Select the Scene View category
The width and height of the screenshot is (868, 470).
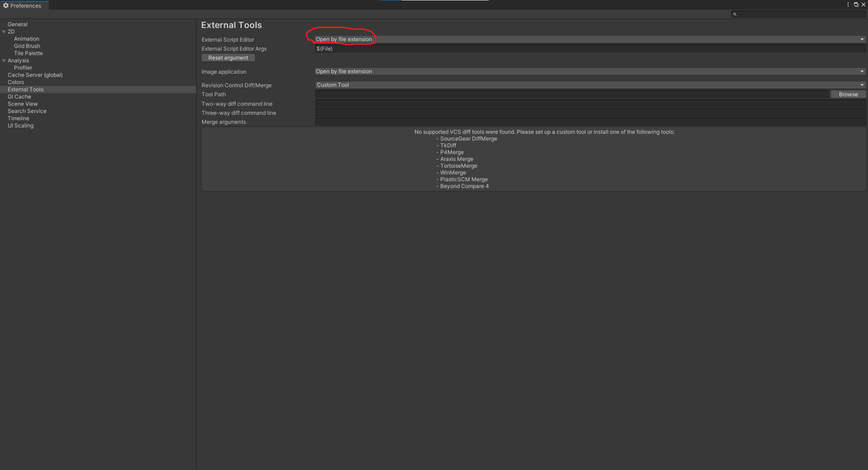tap(22, 104)
